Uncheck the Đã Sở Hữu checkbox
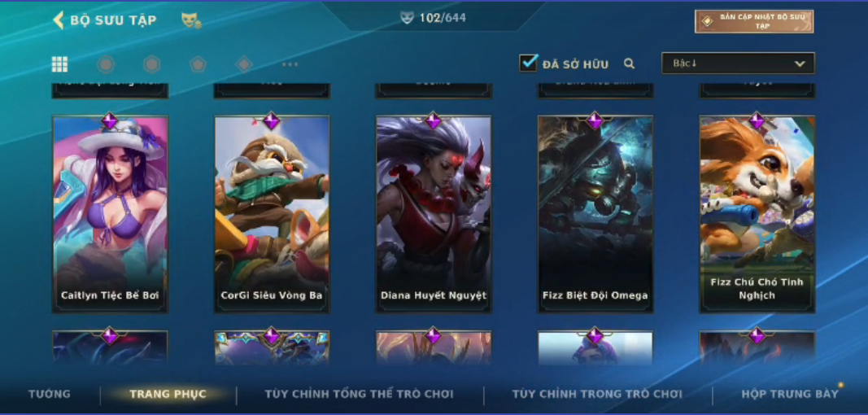The height and width of the screenshot is (415, 868). point(528,63)
